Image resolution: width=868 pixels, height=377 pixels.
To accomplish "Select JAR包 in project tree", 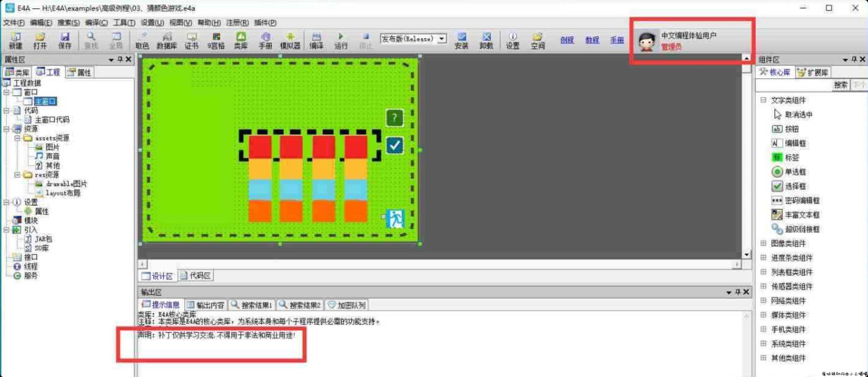I will [43, 239].
